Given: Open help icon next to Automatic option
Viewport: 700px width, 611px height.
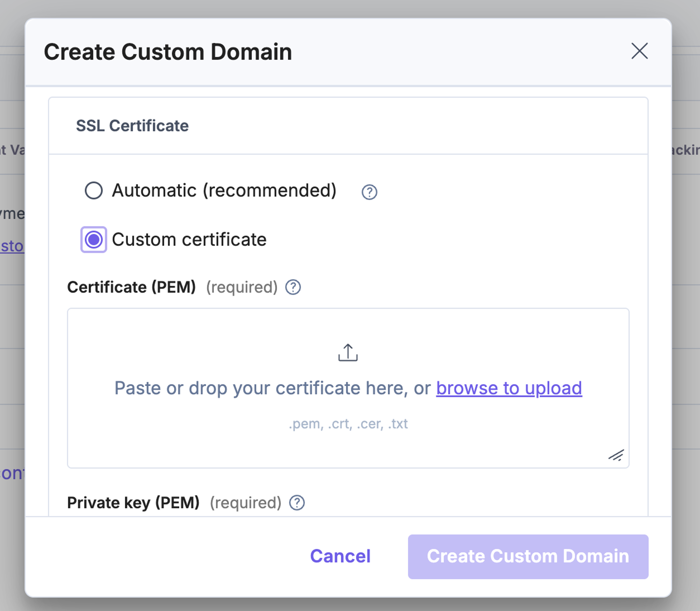Looking at the screenshot, I should tap(369, 192).
